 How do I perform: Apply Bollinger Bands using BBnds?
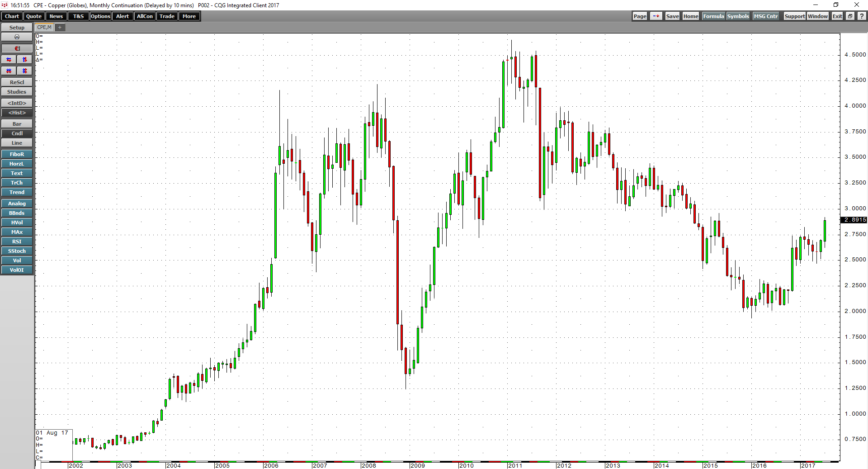[x=16, y=213]
